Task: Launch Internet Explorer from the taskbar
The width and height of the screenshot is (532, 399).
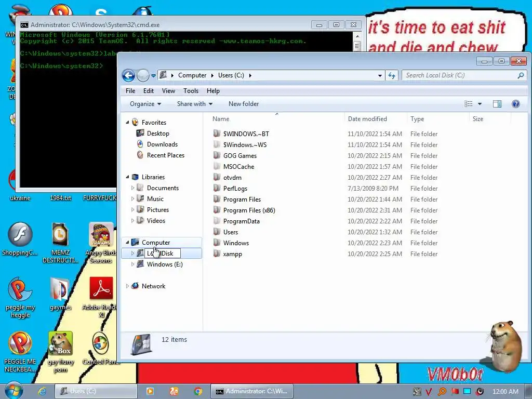Action: (x=42, y=391)
